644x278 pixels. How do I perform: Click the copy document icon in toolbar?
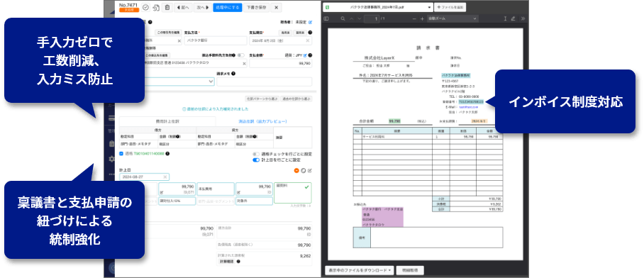tap(156, 7)
